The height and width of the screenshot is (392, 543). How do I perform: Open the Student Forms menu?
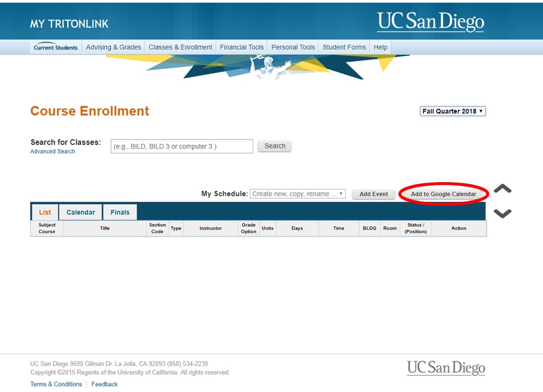344,47
